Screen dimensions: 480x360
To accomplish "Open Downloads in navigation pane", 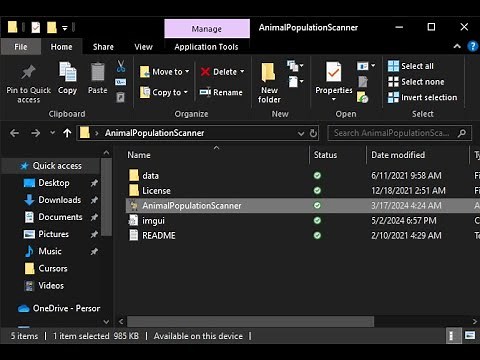I will pos(59,200).
